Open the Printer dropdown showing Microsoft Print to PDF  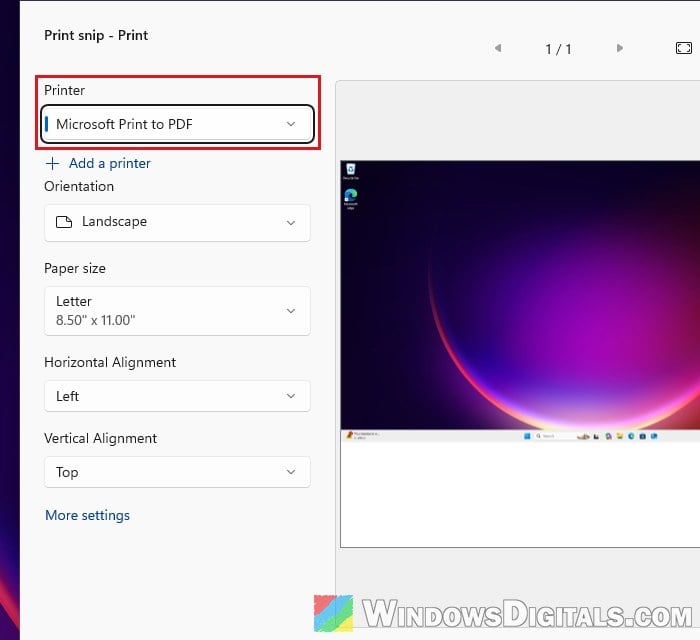177,124
